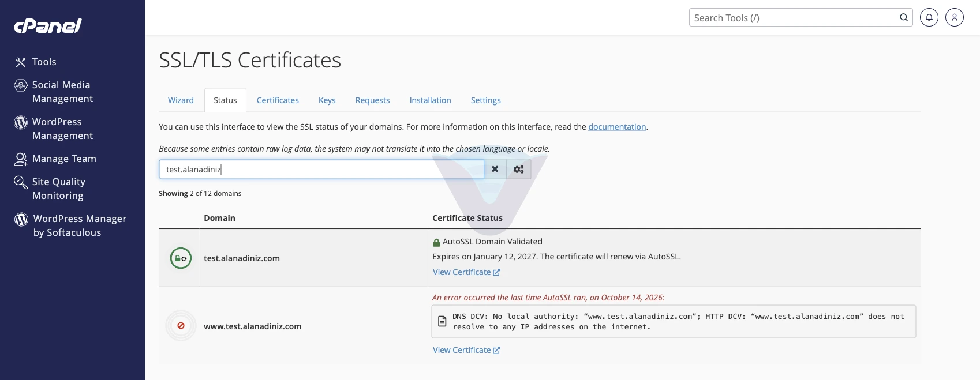Viewport: 980px width, 380px height.
Task: Click the cPanel logo
Action: click(48, 26)
